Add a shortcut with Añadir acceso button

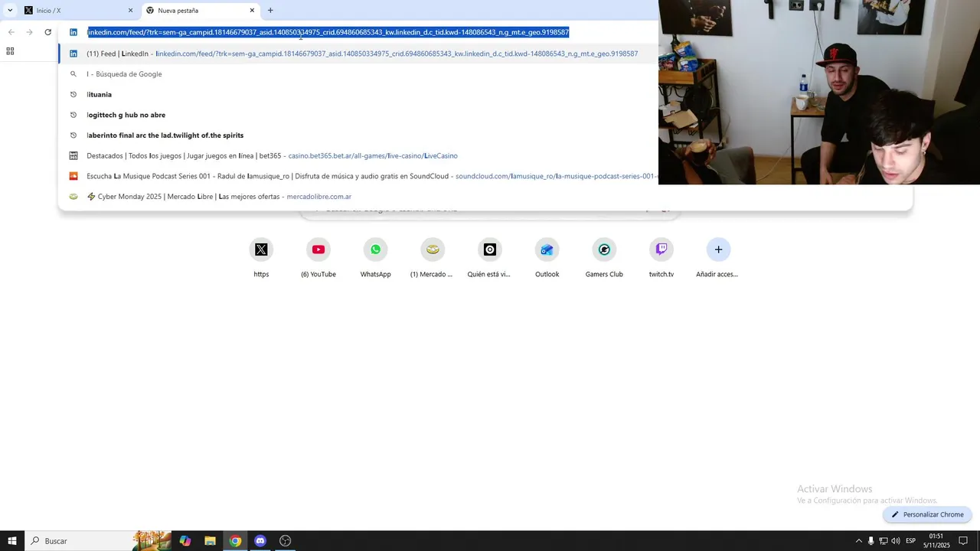[718, 258]
